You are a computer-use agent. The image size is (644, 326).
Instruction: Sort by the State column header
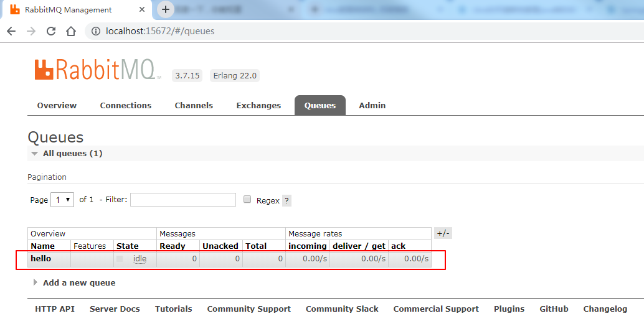(127, 246)
